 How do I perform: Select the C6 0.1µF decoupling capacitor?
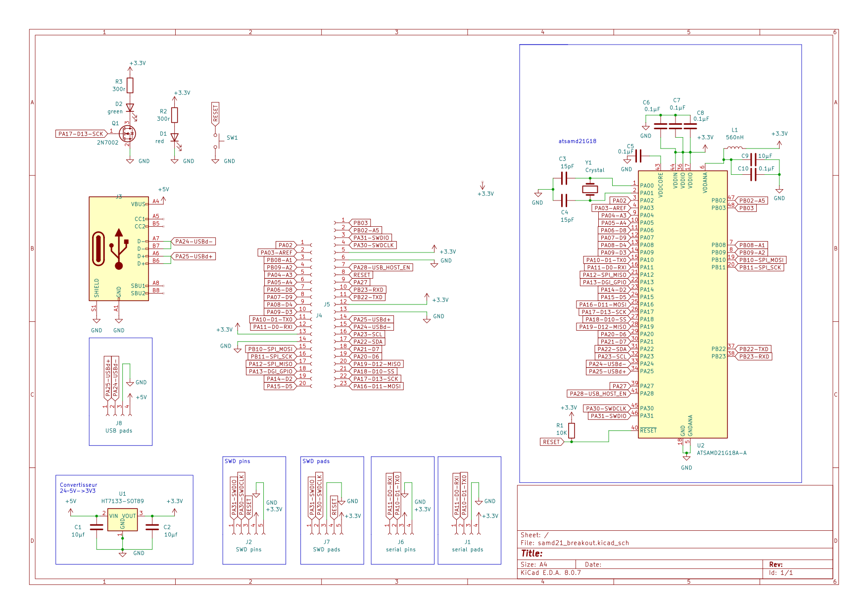661,126
